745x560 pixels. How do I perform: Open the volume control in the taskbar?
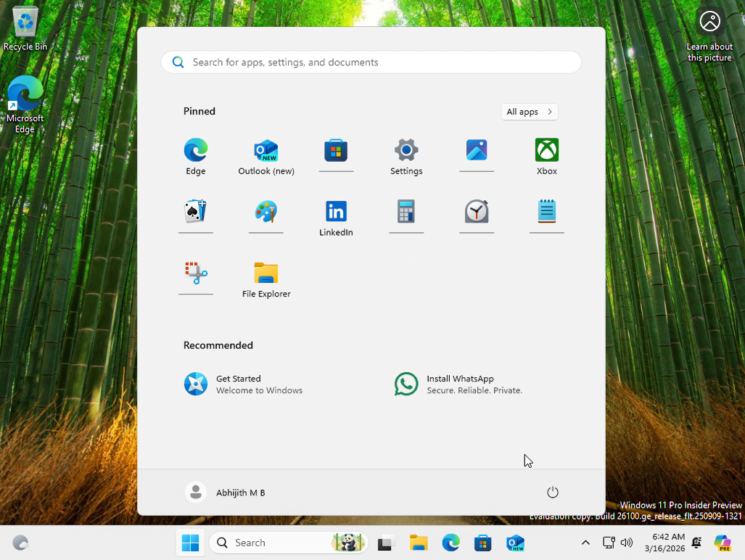(x=626, y=542)
